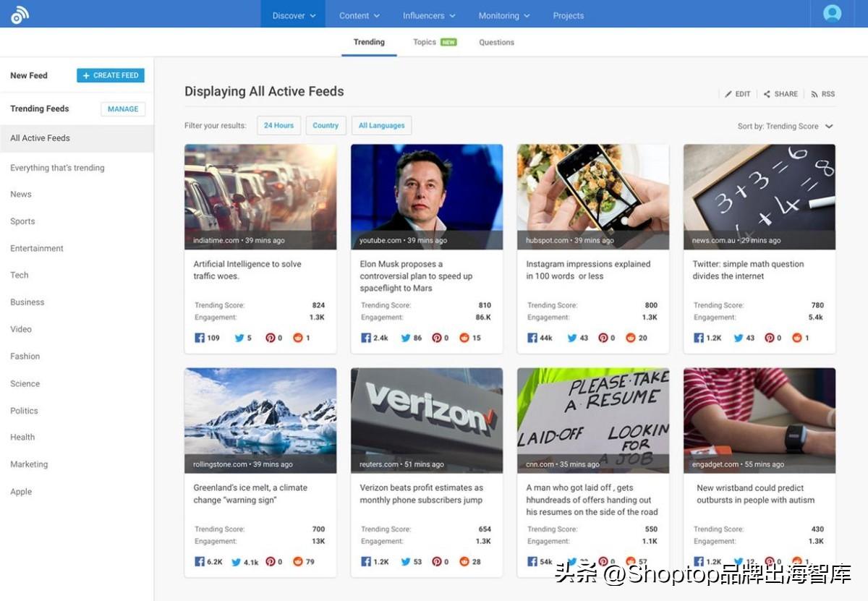The width and height of the screenshot is (868, 601).
Task: Switch to the Topics tab
Action: pyautogui.click(x=434, y=42)
